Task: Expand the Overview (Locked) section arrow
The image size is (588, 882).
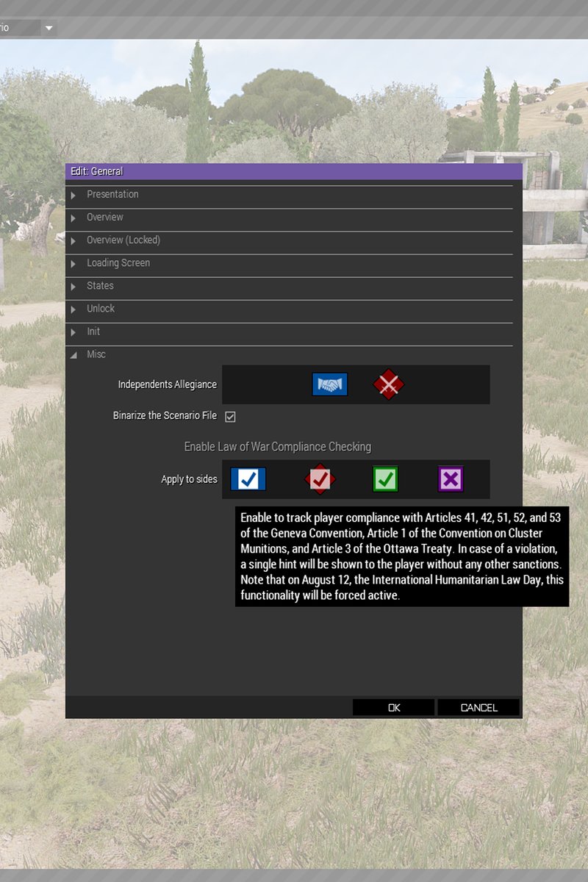Action: tap(73, 240)
